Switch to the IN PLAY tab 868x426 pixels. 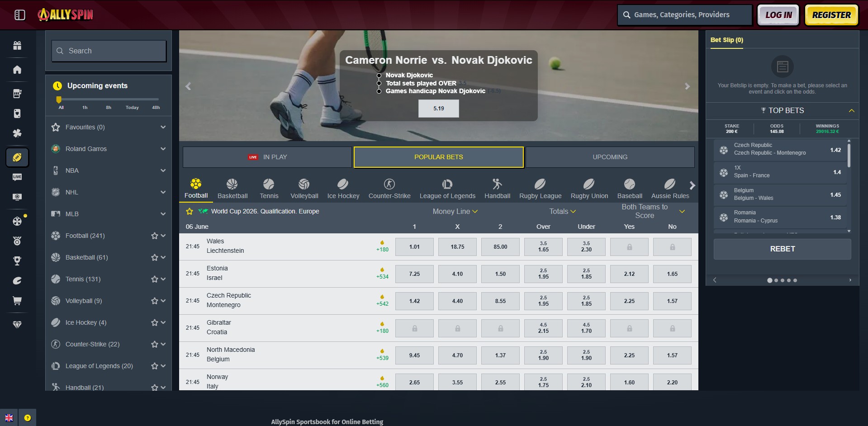pos(267,157)
